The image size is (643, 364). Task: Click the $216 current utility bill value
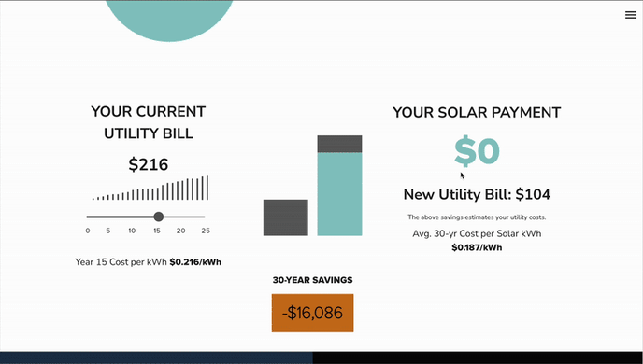pyautogui.click(x=148, y=164)
